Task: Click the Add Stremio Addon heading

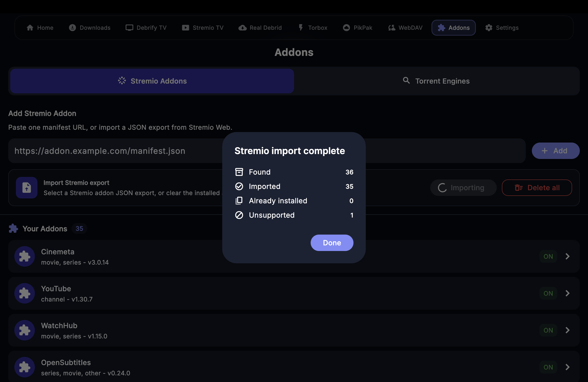Action: click(x=42, y=113)
